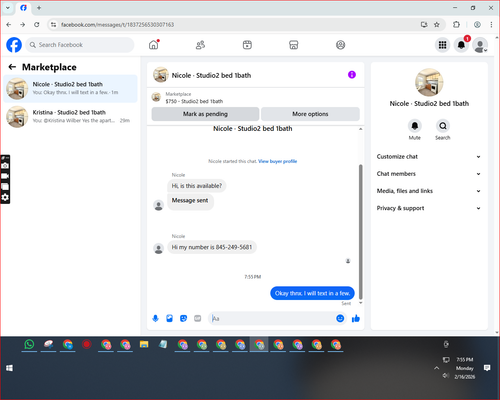Click chat header Nicole - Studio2 bed 1bath
500x400 pixels.
tap(211, 75)
